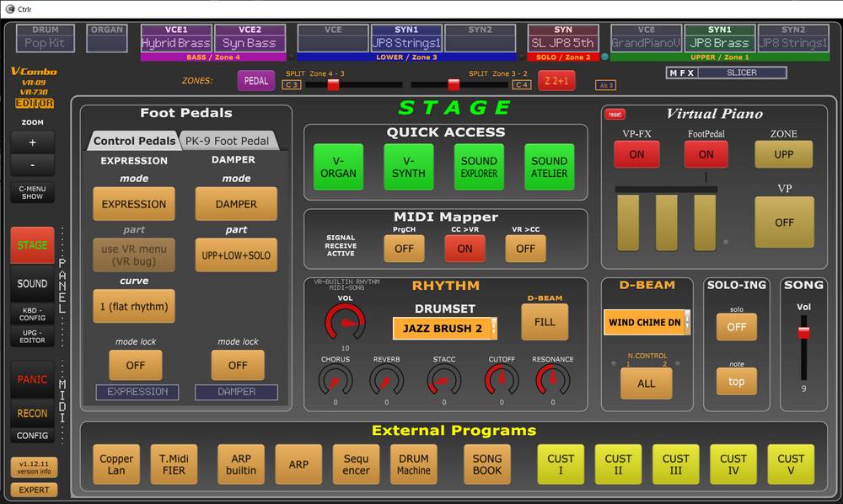843x504 pixels.
Task: Click the Virtual Piano ZONE UPP button
Action: pyautogui.click(x=783, y=154)
